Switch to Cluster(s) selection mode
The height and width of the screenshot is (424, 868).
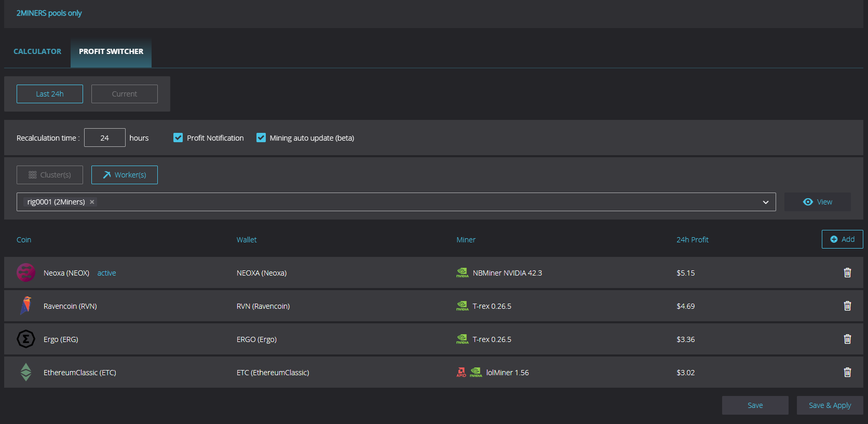[50, 175]
